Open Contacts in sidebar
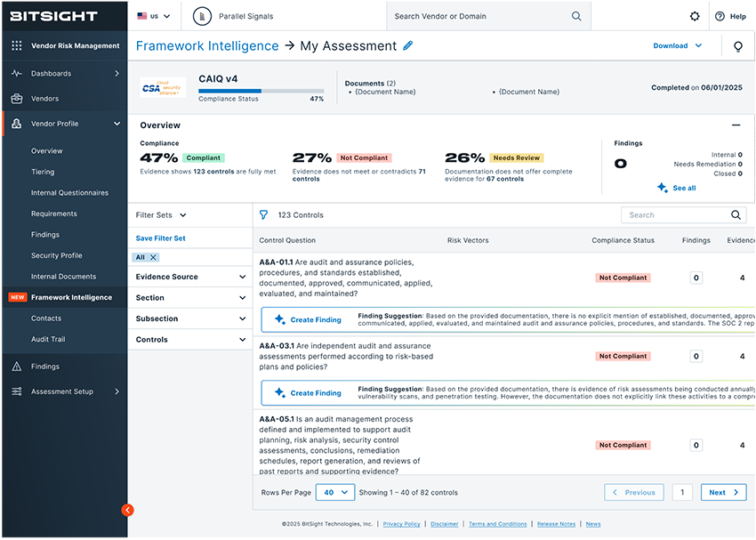The height and width of the screenshot is (540, 756). point(46,318)
